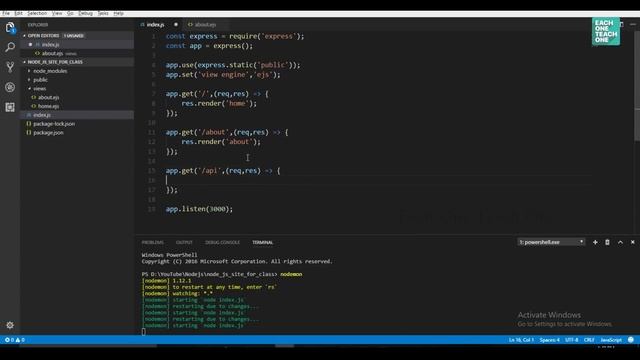Expand the node_modules folder
The width and height of the screenshot is (640, 360).
pyautogui.click(x=50, y=71)
